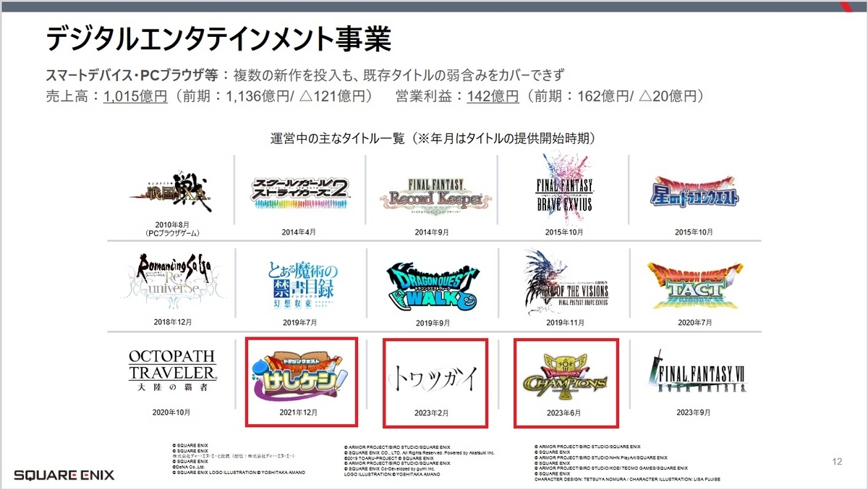The width and height of the screenshot is (868, 490).
Task: Click the slide title デジタルエンタテインメント事業
Action: point(218,40)
